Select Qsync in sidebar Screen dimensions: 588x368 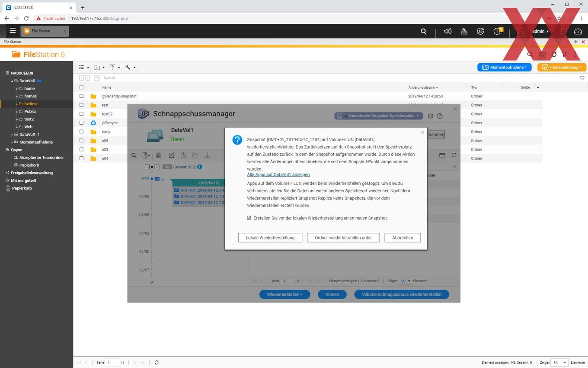(x=16, y=150)
